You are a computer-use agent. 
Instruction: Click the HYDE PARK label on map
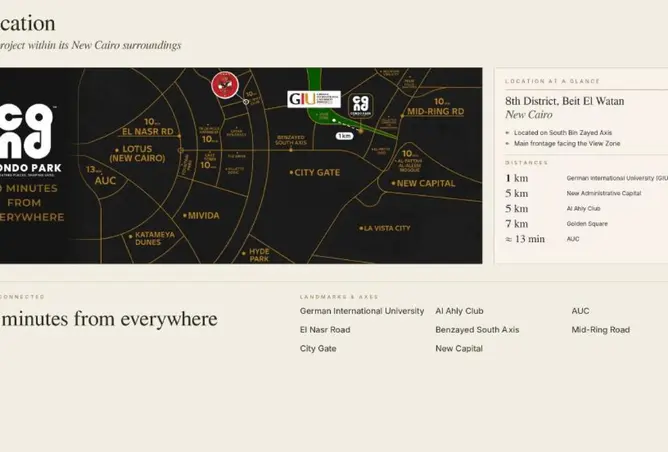tap(259, 255)
